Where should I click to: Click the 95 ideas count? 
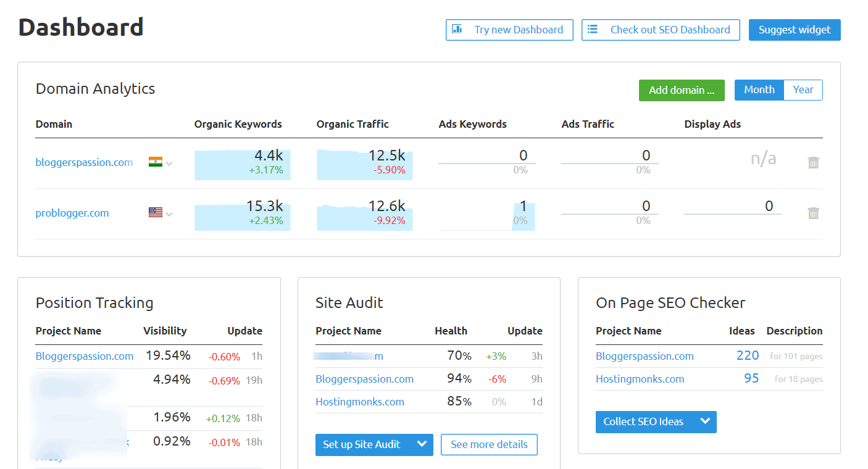tap(751, 378)
